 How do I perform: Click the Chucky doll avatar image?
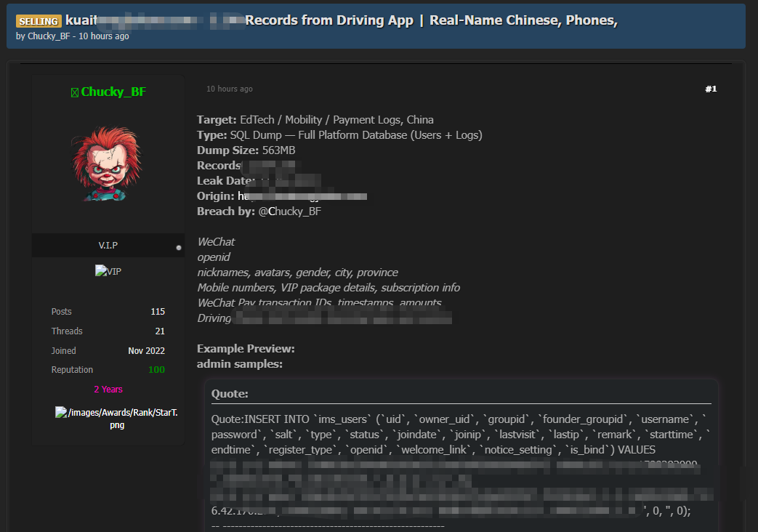click(108, 164)
